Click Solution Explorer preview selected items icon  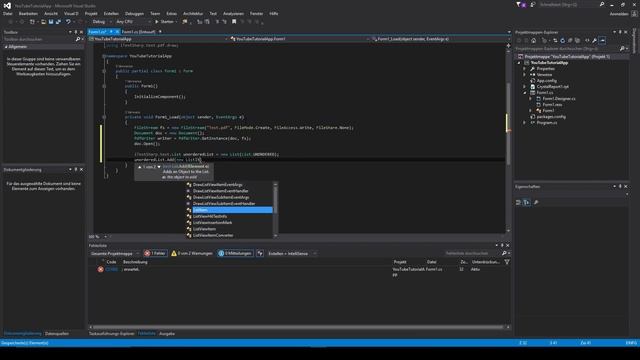point(602,40)
